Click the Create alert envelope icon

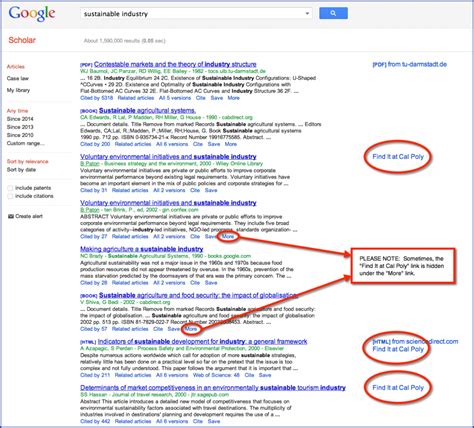coord(11,216)
